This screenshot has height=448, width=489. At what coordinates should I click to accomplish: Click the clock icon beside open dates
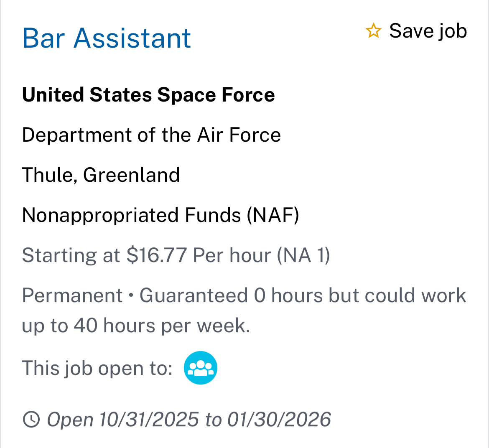click(x=31, y=419)
